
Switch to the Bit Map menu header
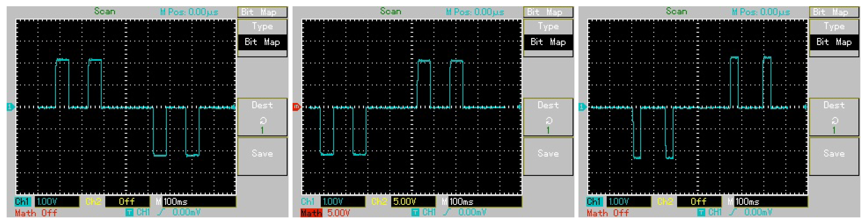click(262, 12)
